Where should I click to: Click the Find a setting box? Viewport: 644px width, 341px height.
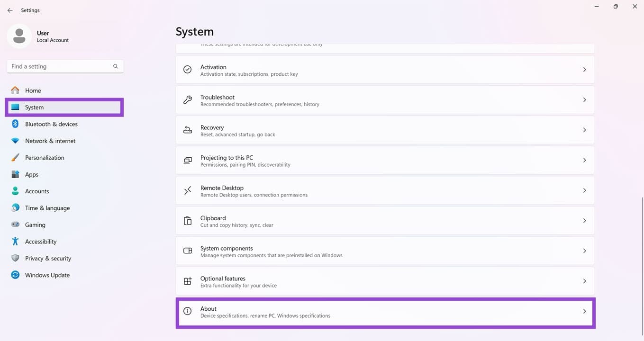pyautogui.click(x=59, y=66)
